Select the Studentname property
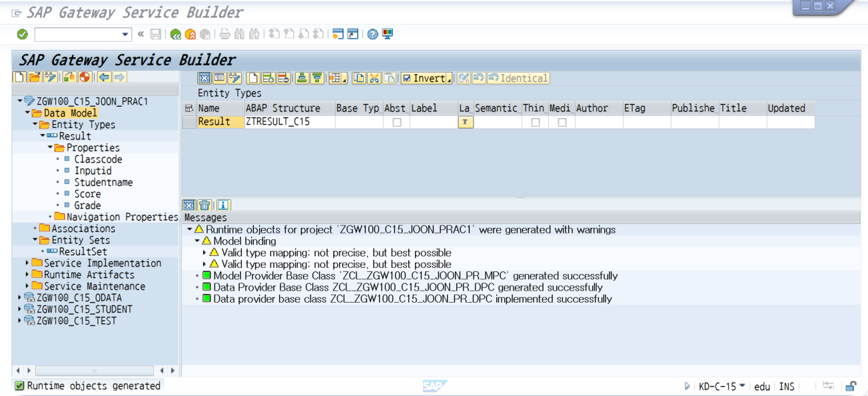The height and width of the screenshot is (396, 868). click(x=103, y=182)
